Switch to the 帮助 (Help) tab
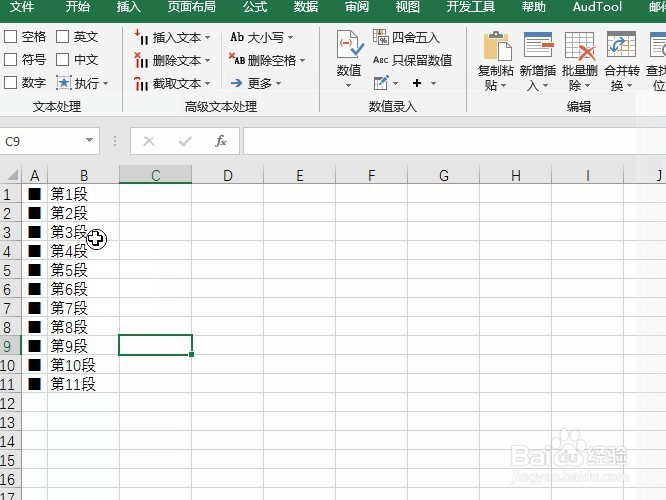The image size is (666, 500). tap(533, 7)
